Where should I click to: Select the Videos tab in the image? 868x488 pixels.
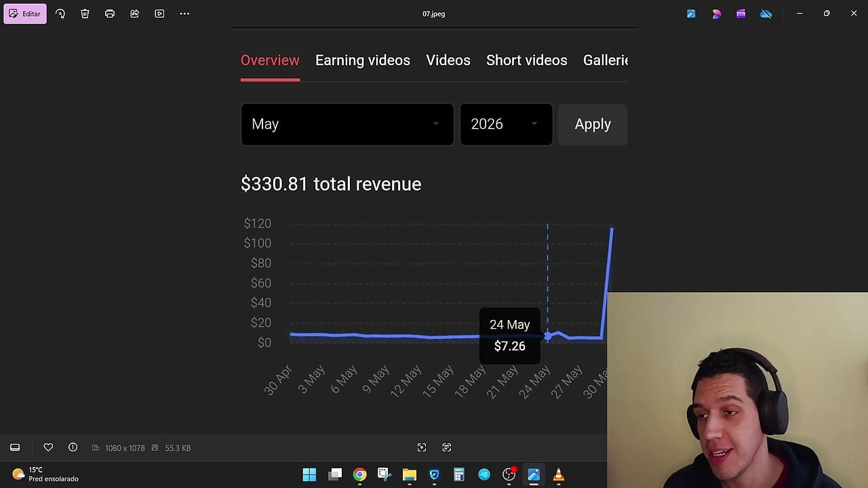[x=448, y=60]
